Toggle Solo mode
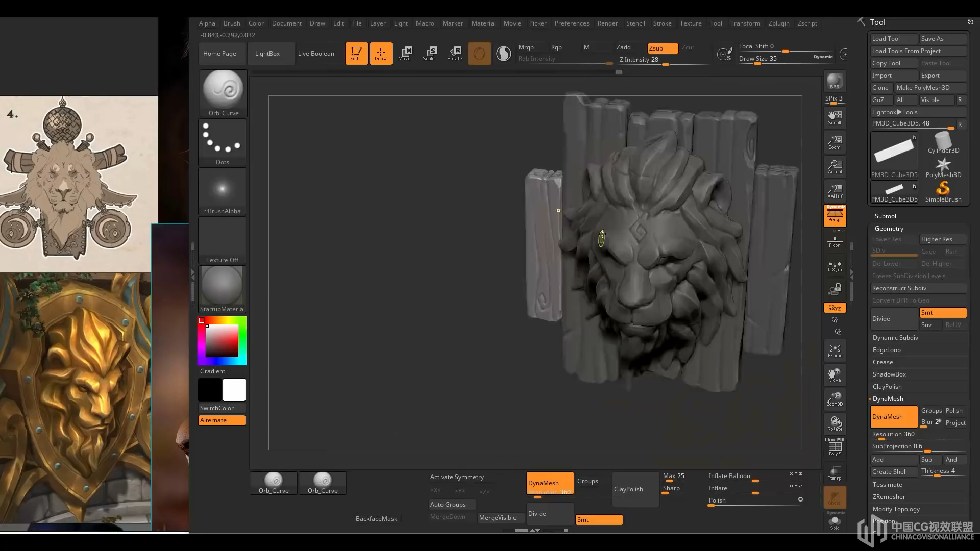 coord(835,522)
